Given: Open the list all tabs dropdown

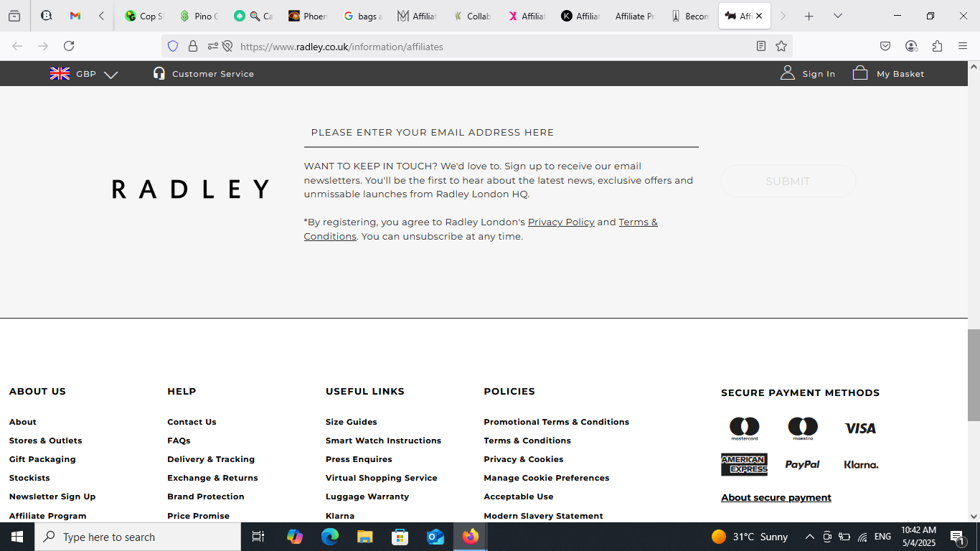Looking at the screenshot, I should point(837,16).
